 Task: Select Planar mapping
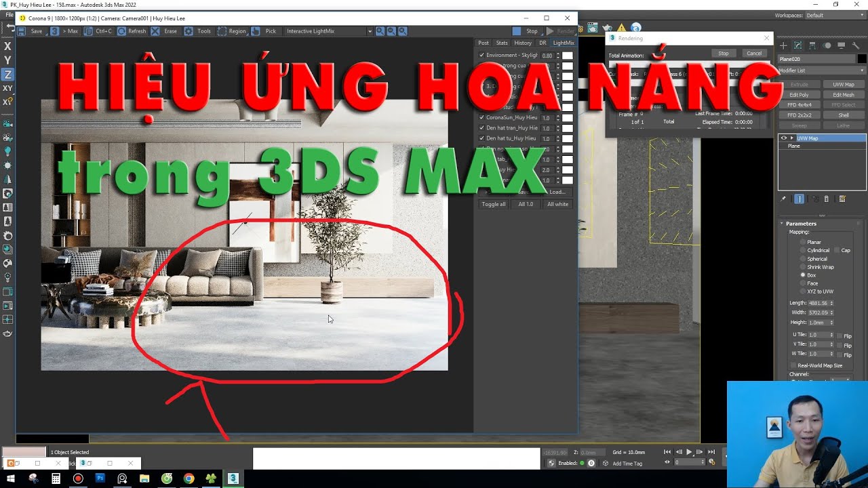click(x=803, y=242)
